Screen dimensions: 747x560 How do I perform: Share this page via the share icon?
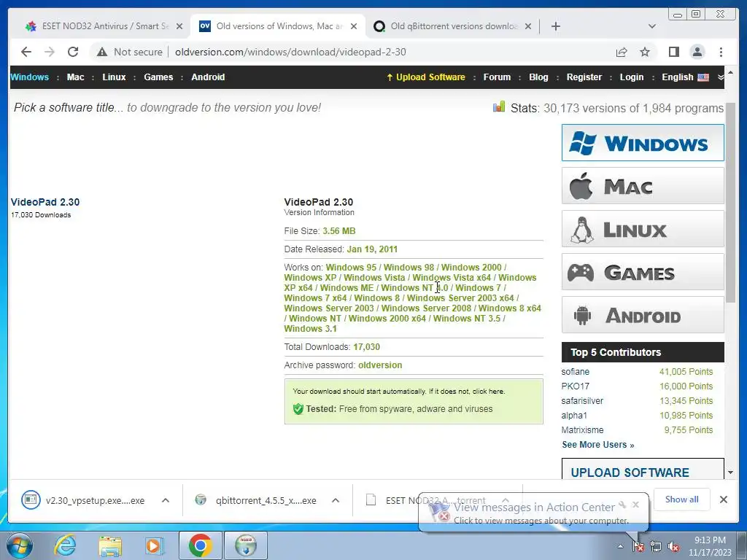622,52
